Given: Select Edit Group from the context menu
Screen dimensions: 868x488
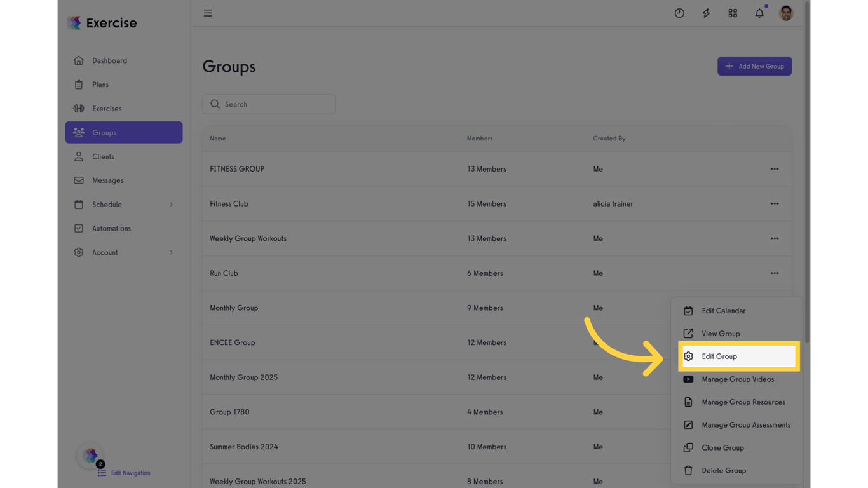Looking at the screenshot, I should pos(719,356).
